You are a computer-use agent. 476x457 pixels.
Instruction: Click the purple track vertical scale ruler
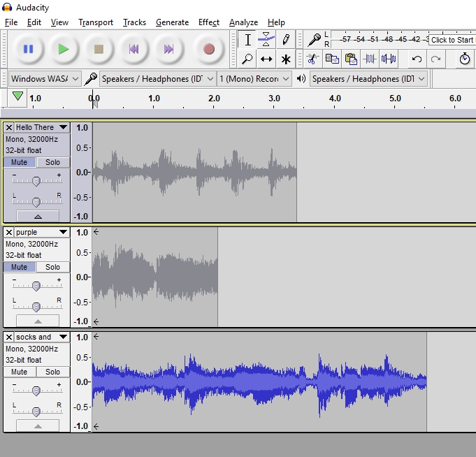click(81, 277)
